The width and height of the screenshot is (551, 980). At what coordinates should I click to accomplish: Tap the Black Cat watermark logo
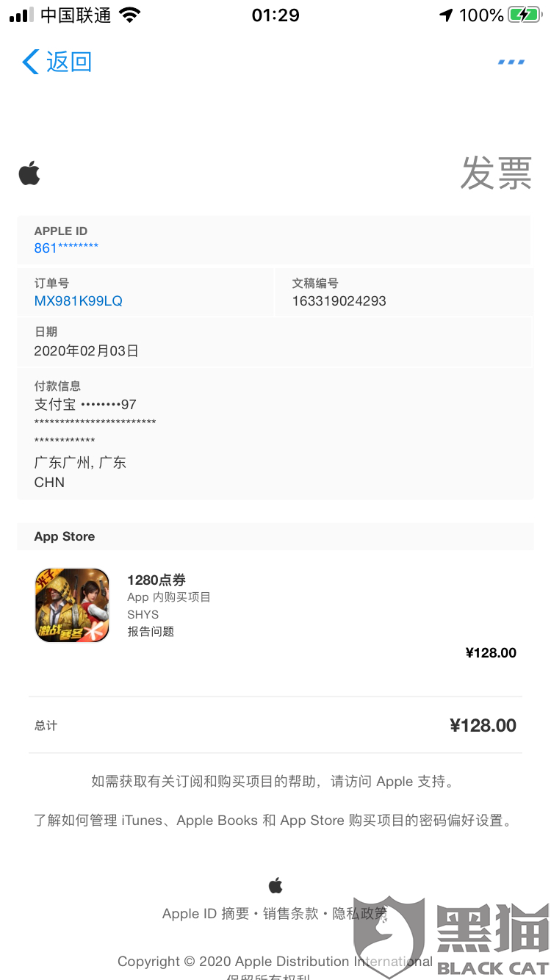pos(452,937)
